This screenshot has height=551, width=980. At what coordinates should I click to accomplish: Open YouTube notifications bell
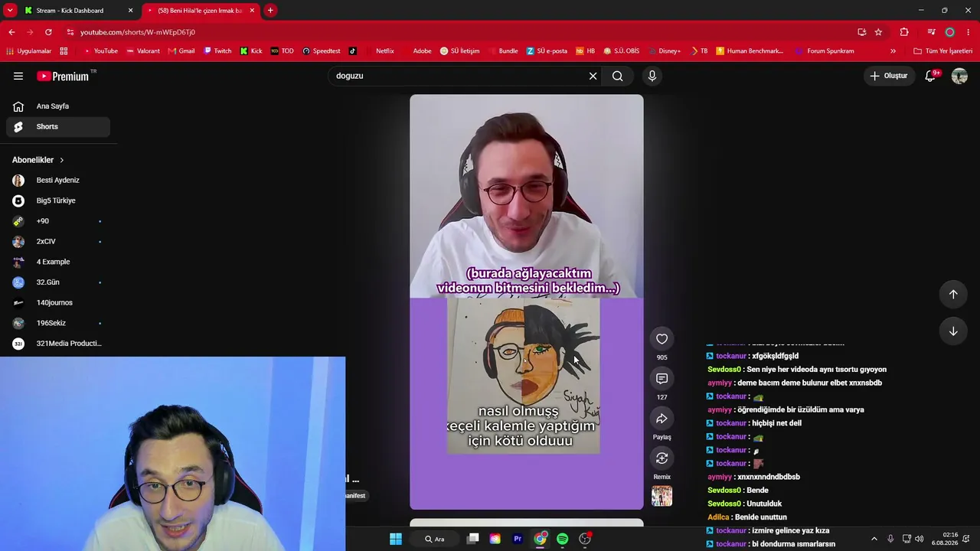pyautogui.click(x=931, y=76)
